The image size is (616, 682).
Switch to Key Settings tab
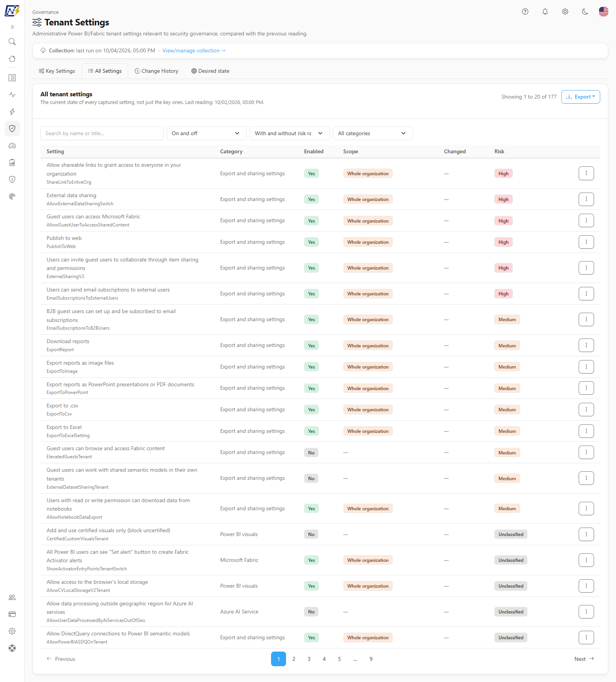coord(57,71)
